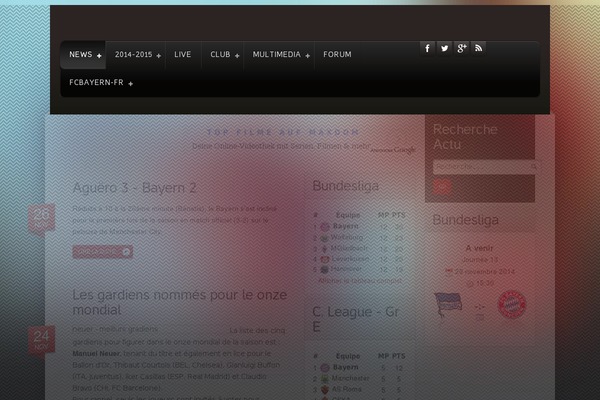This screenshot has width=600, height=400.
Task: Open the Aguero 3 - Bayern 2 article
Action: 134,188
